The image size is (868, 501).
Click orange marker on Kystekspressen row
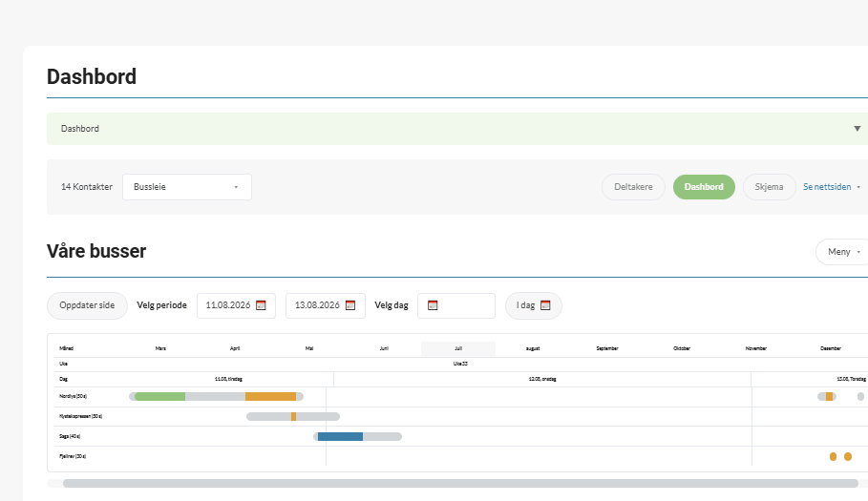(293, 416)
